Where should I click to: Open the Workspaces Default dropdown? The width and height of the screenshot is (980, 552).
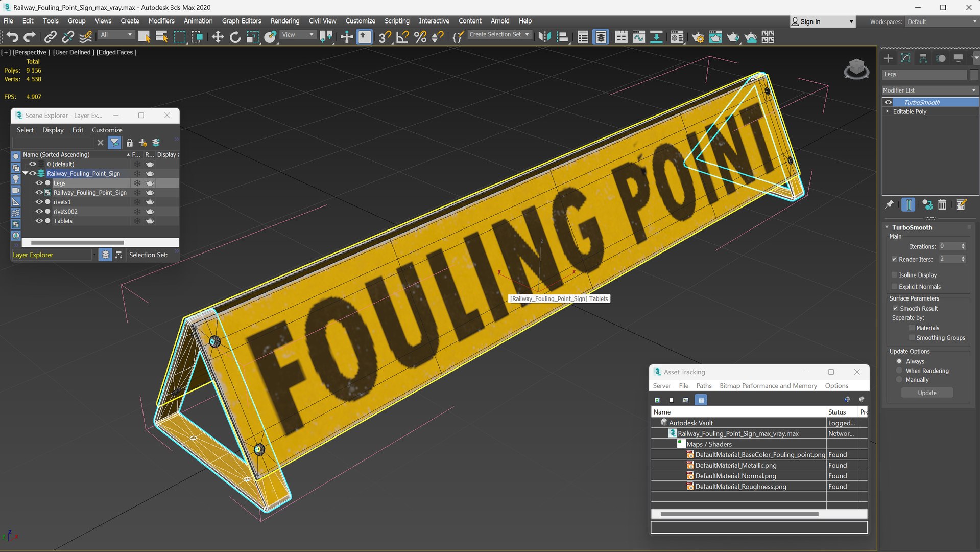[942, 21]
